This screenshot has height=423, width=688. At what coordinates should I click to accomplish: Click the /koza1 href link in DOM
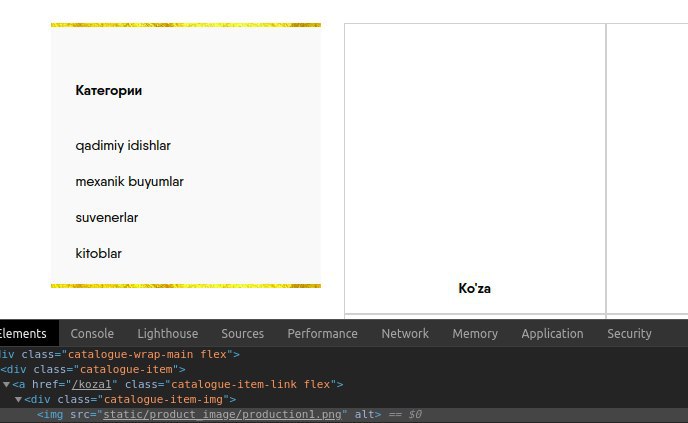[92, 384]
